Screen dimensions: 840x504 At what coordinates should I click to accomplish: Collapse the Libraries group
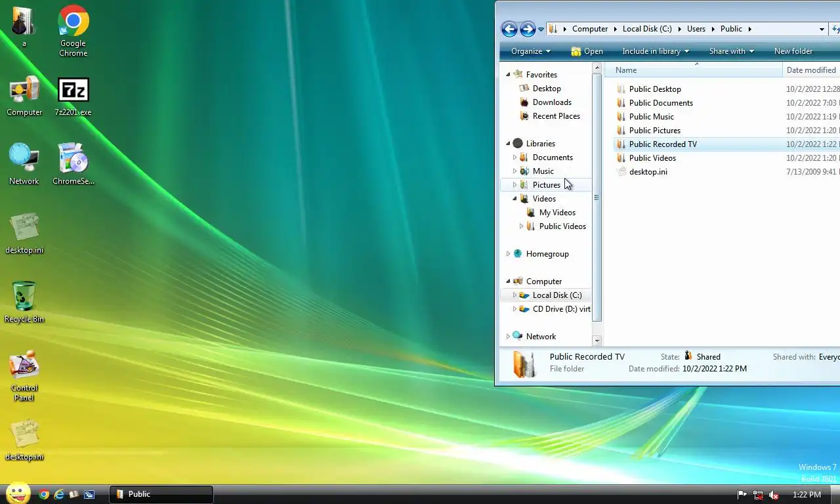[508, 144]
